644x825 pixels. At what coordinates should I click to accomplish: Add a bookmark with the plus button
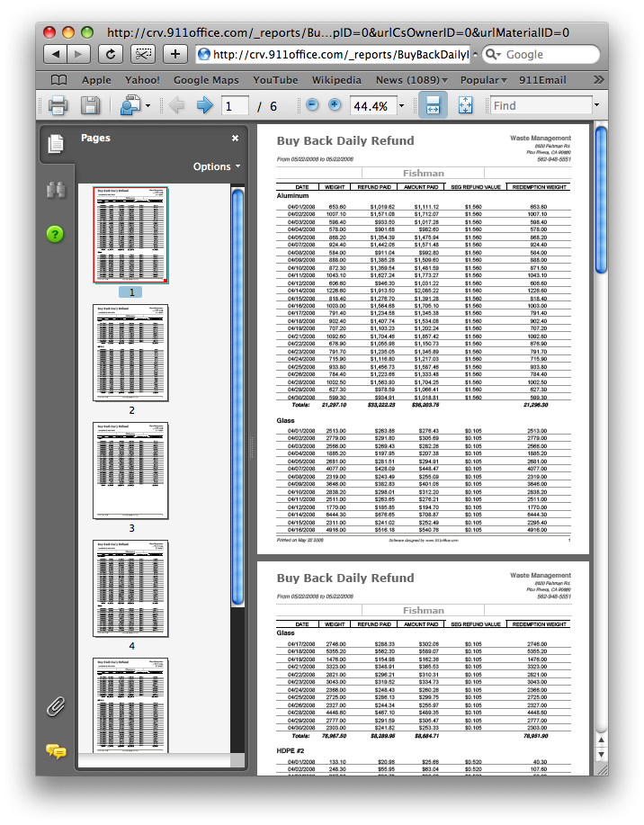(x=175, y=54)
